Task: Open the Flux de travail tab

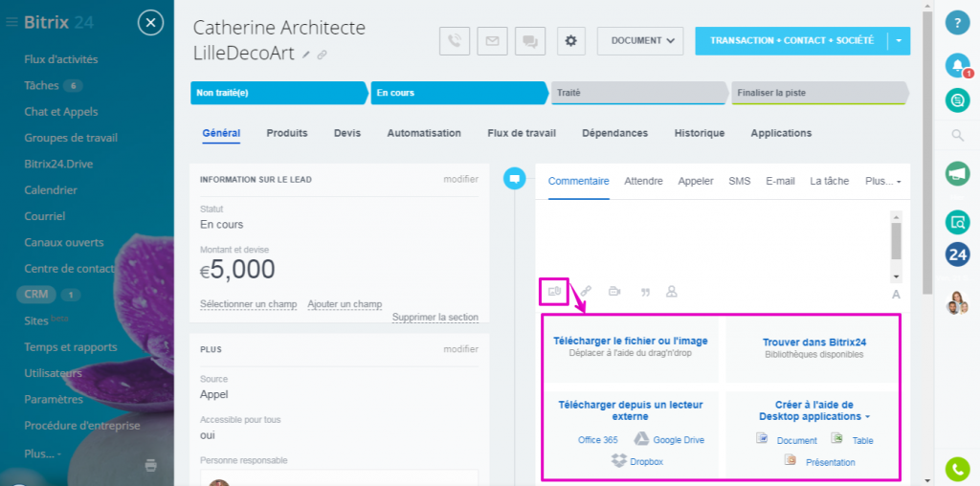Action: (x=522, y=133)
